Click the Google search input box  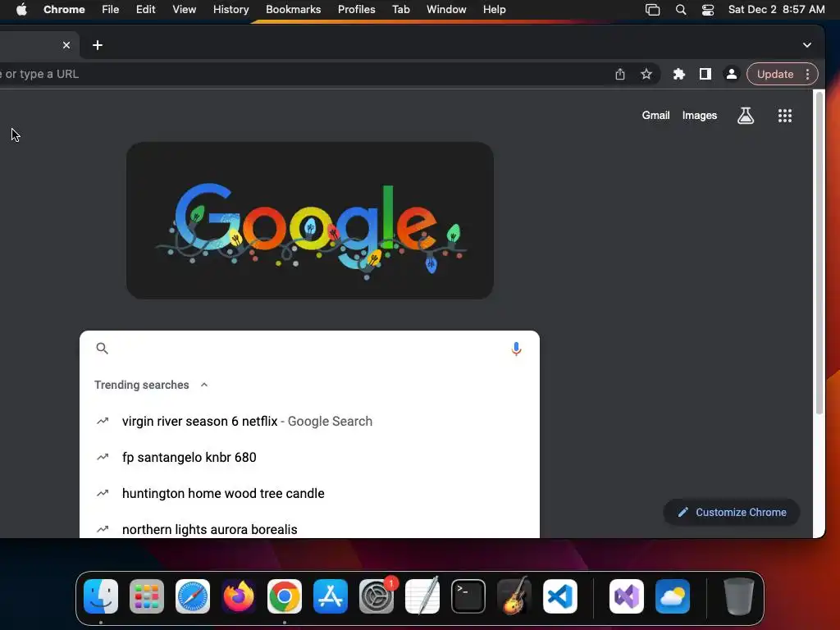(309, 348)
